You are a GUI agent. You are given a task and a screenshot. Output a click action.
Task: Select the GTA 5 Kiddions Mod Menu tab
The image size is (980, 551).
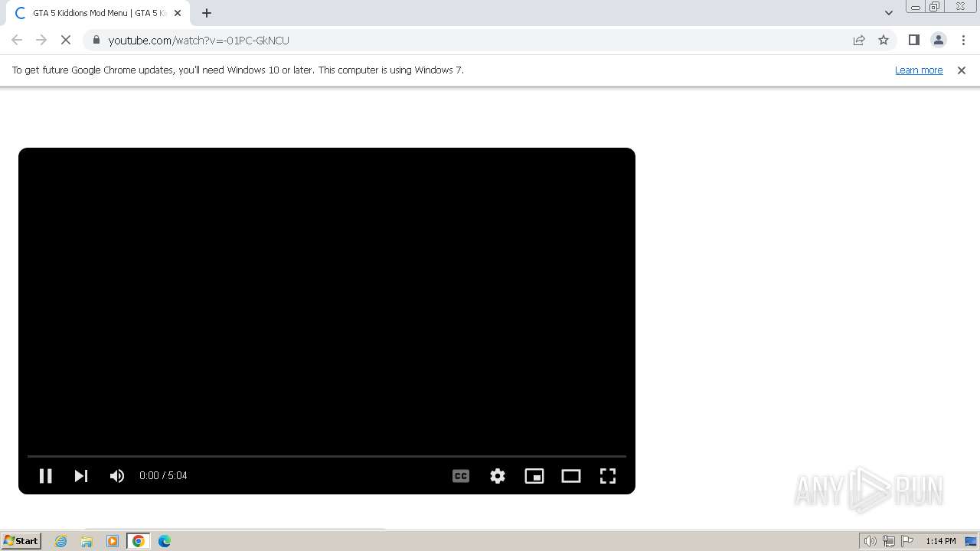tap(98, 13)
